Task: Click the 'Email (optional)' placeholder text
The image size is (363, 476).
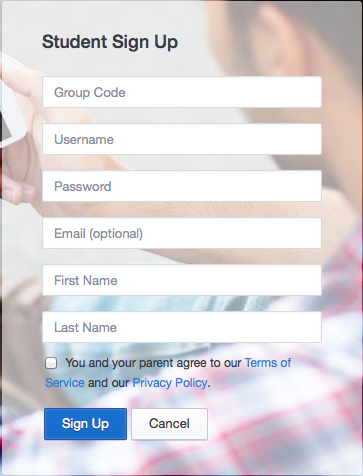Action: (x=99, y=234)
